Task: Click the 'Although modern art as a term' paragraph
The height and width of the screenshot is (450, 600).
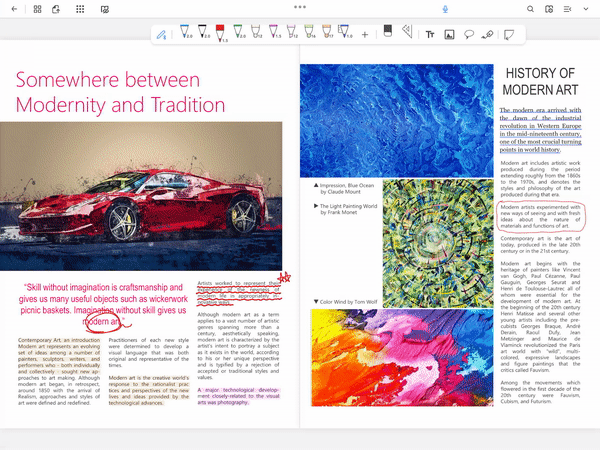Action: pos(238,346)
